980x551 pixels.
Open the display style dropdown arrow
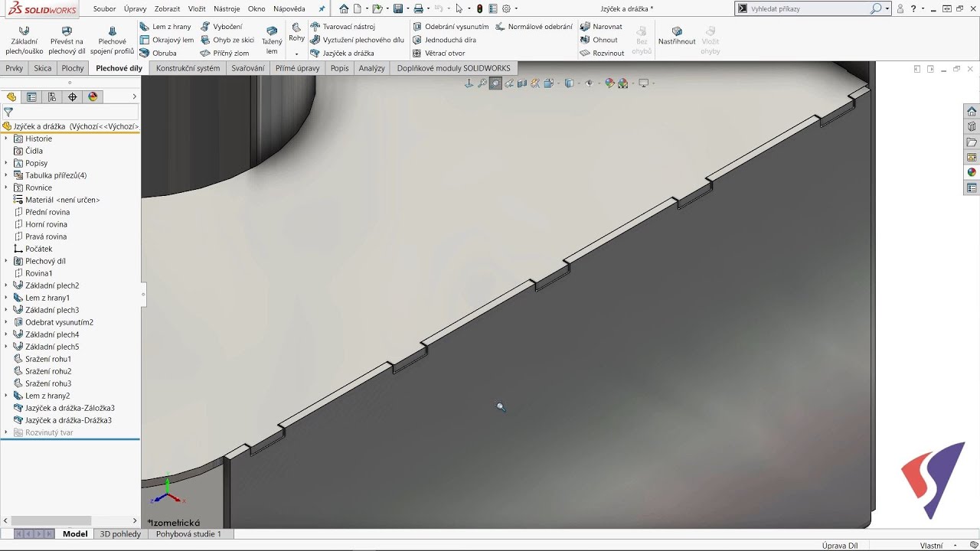(x=579, y=83)
